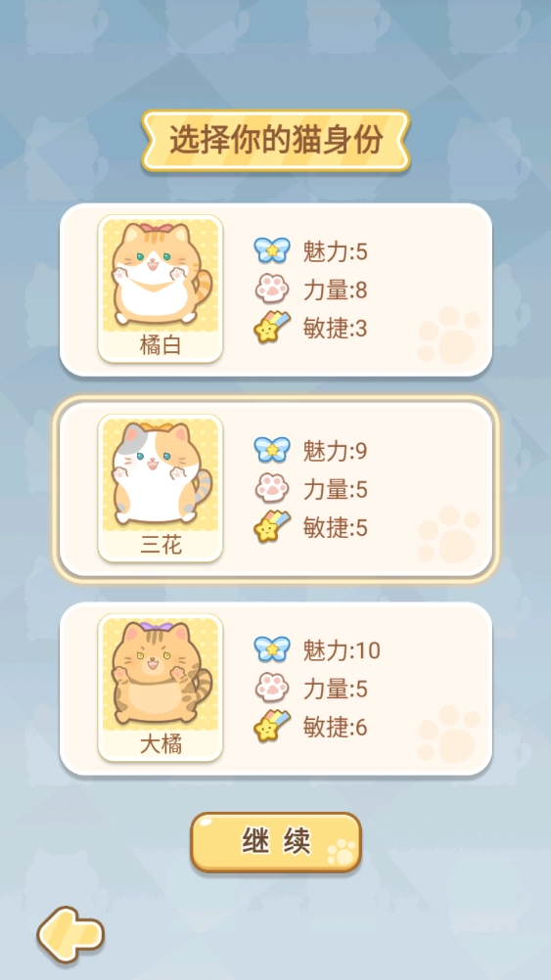Click the 魅力:10 stat text

click(343, 650)
